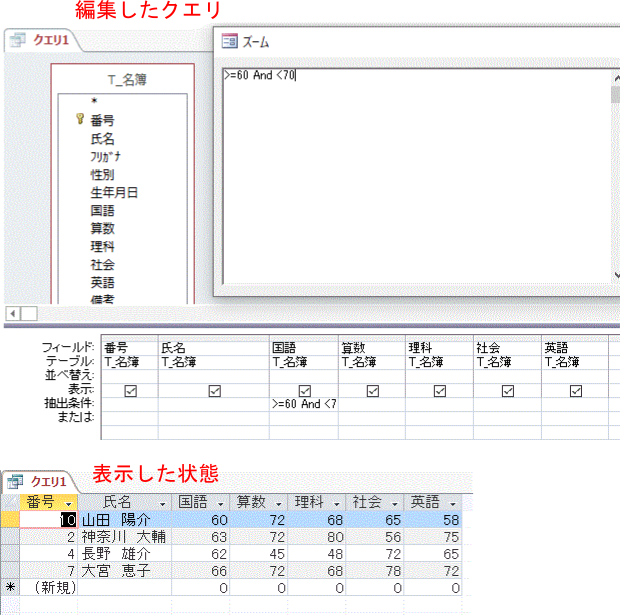Select the クエリ1 tab in design view

coord(42,40)
